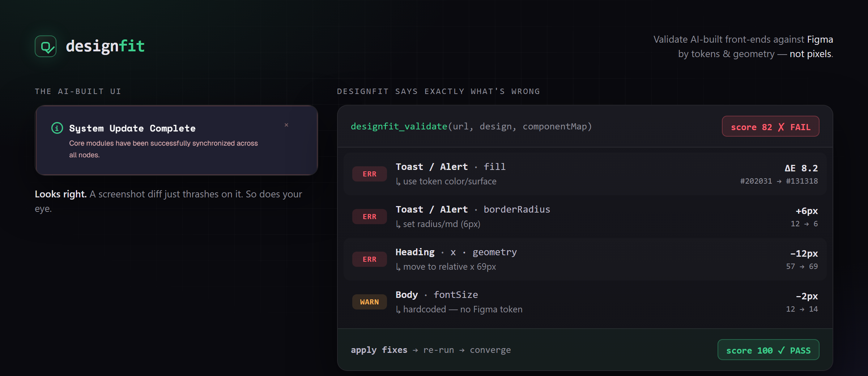The width and height of the screenshot is (868, 376).
Task: Select the Toast / Alert borderRadius row
Action: pos(585,217)
